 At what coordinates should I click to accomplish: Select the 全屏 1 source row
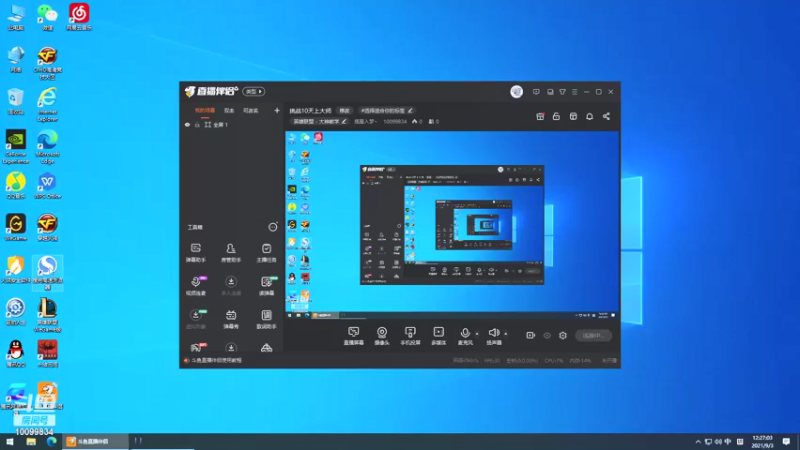[232, 125]
